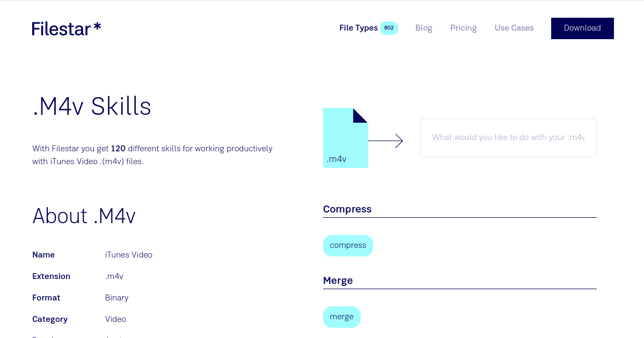Screen dimensions: 644x338
Task: Click the .m4v file icon
Action: pos(346,138)
